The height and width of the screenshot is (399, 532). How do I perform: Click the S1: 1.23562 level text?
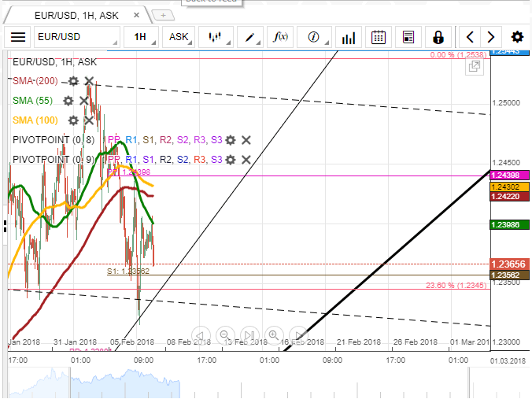(x=128, y=271)
